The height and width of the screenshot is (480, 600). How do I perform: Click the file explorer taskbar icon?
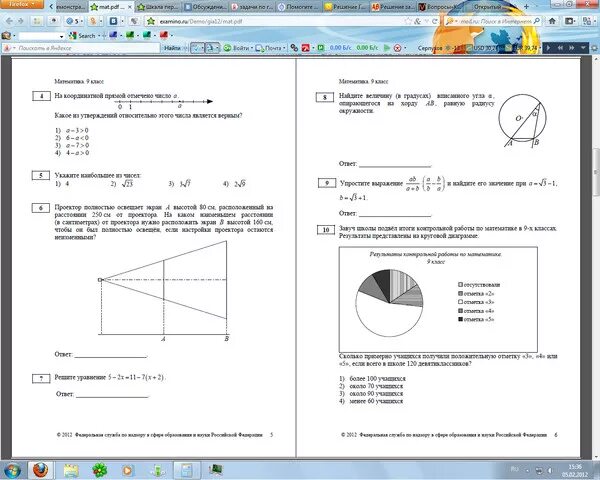pos(71,470)
